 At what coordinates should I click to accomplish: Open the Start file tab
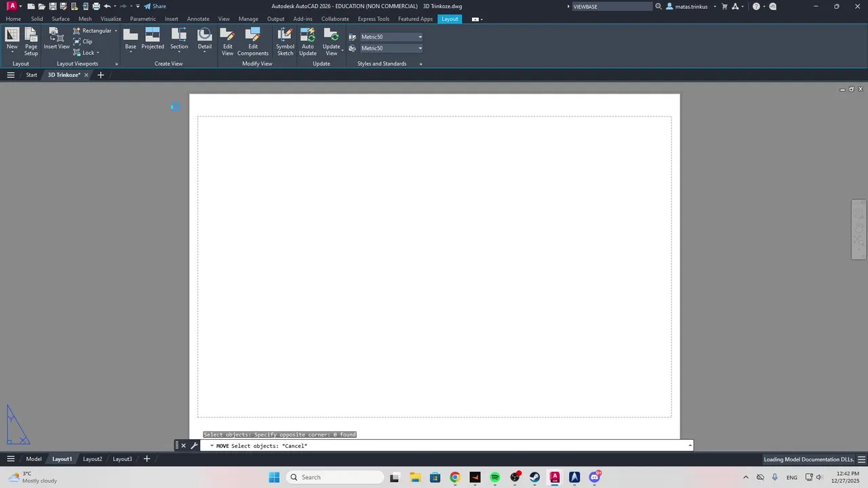[x=31, y=75]
